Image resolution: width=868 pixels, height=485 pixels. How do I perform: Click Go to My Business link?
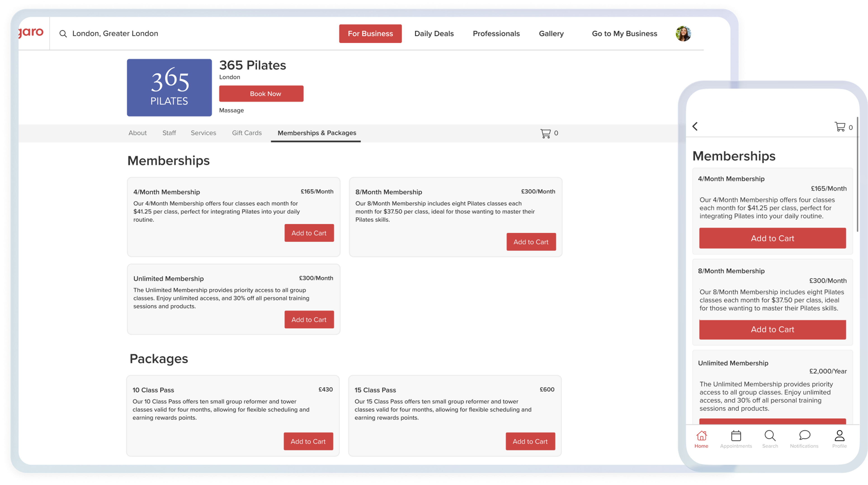tap(624, 34)
